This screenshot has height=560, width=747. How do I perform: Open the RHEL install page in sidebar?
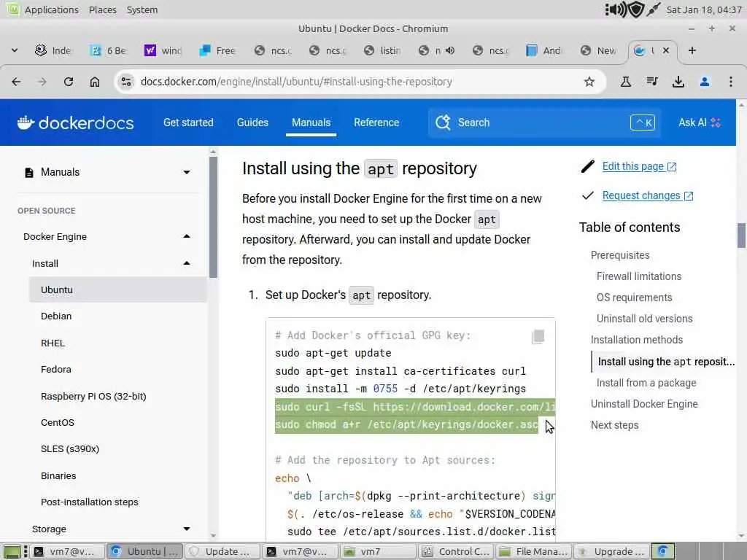coord(53,343)
